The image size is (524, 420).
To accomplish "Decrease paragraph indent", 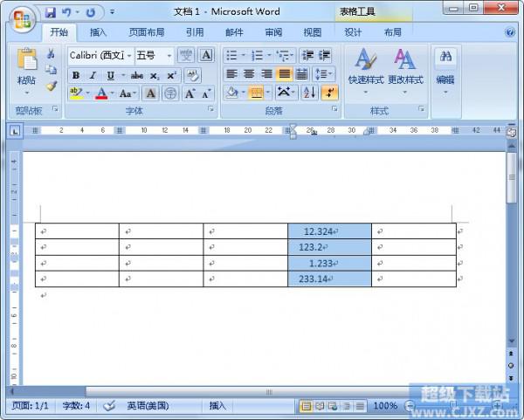I will pyautogui.click(x=307, y=55).
